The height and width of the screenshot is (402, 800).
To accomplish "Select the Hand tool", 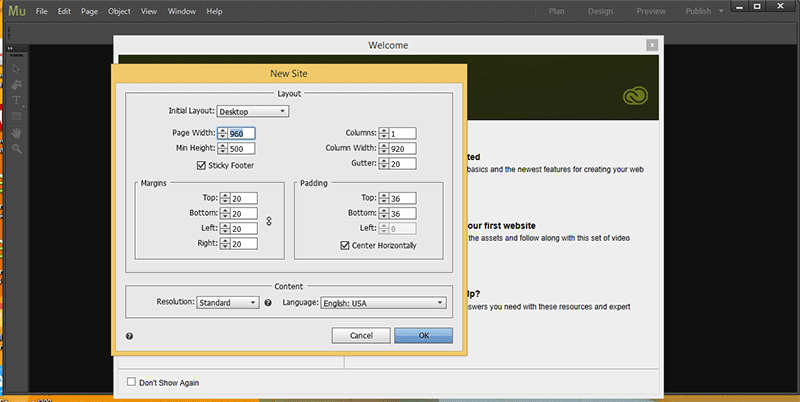I will [17, 133].
